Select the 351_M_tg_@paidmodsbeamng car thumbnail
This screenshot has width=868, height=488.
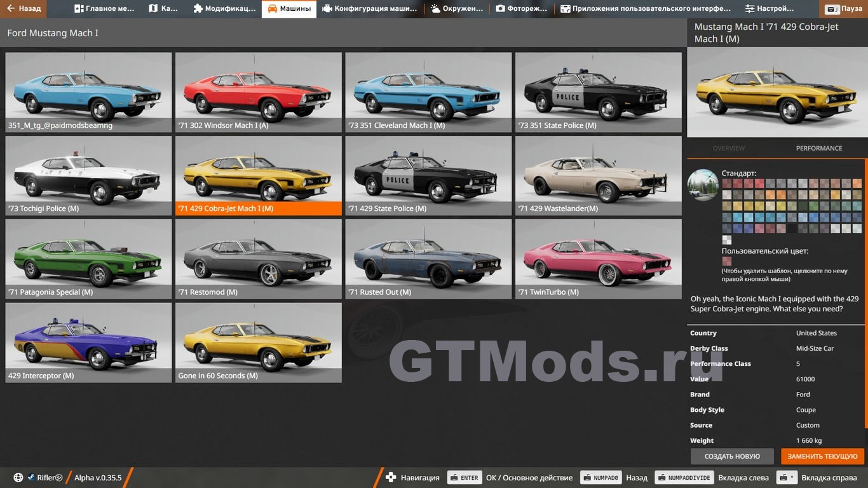88,92
